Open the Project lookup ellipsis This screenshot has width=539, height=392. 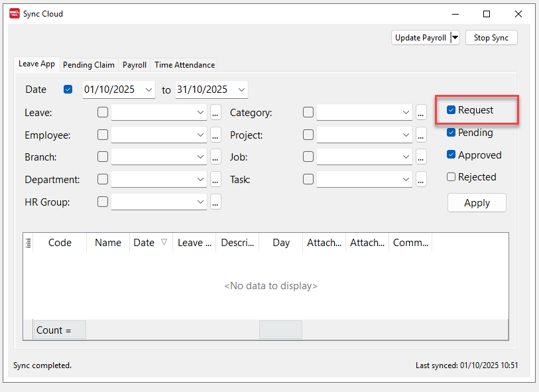click(421, 135)
